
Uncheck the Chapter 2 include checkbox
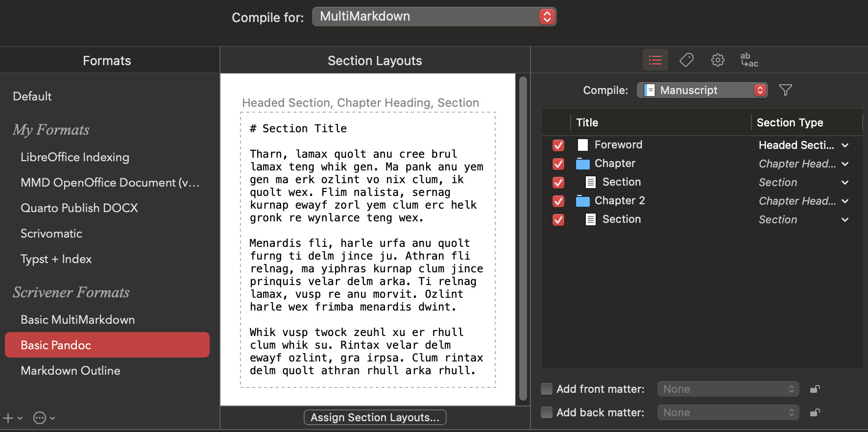tap(558, 201)
